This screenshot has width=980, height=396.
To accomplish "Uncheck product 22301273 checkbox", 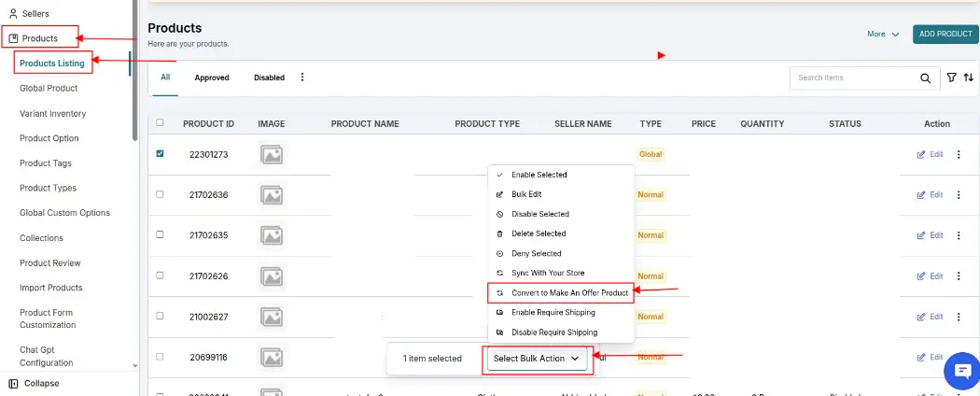I will (160, 153).
